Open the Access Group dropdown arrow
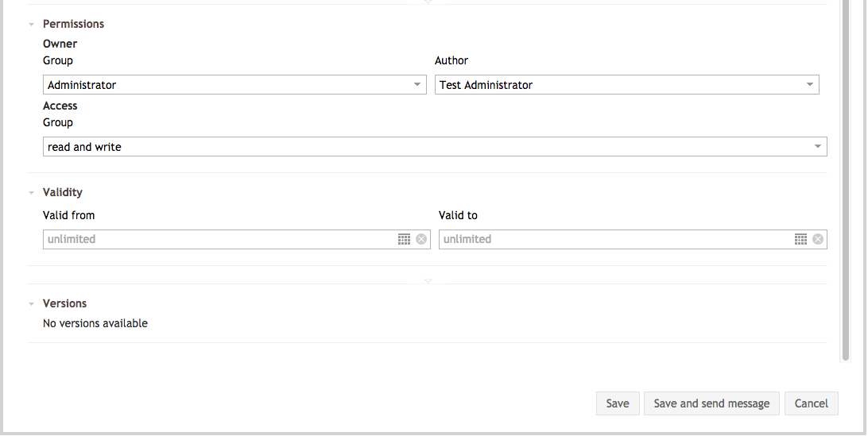868x436 pixels. click(818, 147)
